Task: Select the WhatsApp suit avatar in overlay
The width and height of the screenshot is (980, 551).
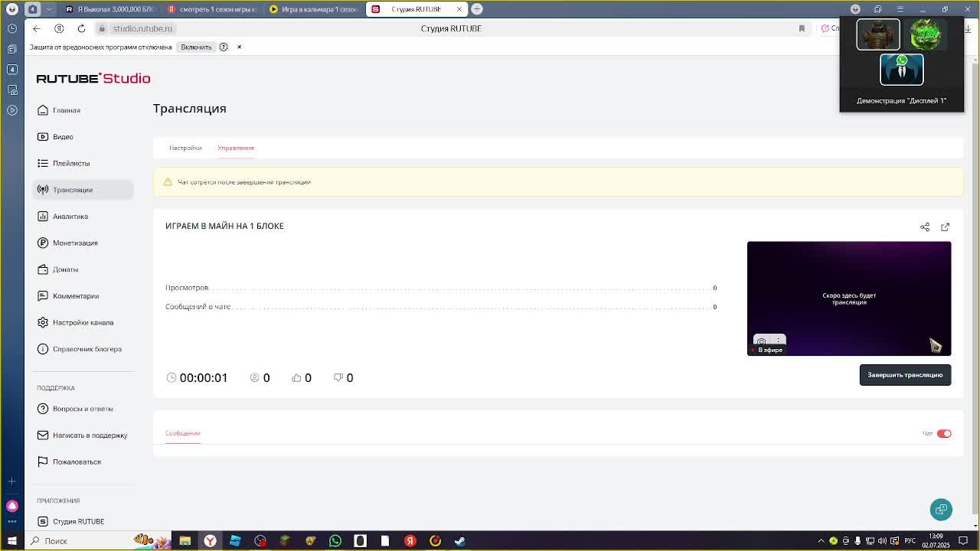Action: coord(902,70)
